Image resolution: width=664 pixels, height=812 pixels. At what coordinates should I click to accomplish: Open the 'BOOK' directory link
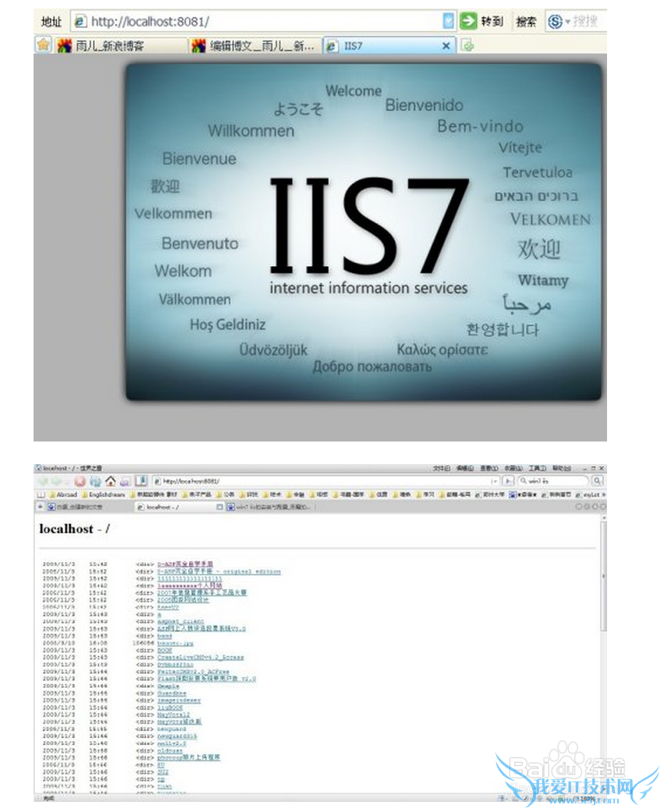(165, 651)
